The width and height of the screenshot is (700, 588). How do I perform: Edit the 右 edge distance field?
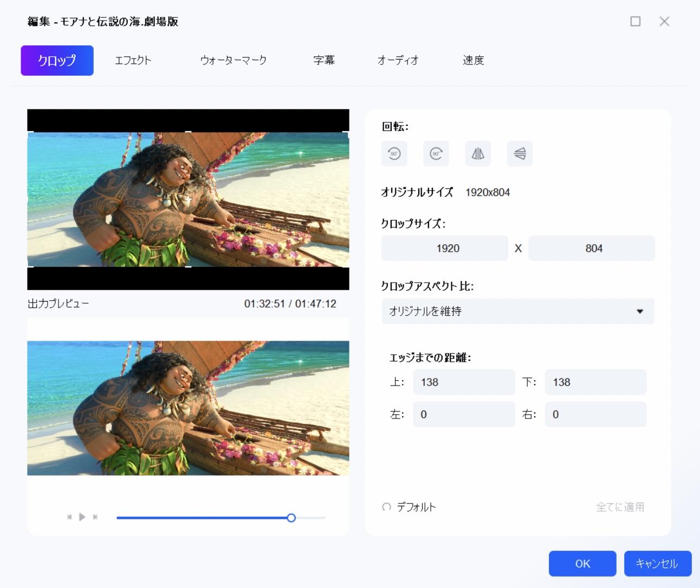click(596, 414)
